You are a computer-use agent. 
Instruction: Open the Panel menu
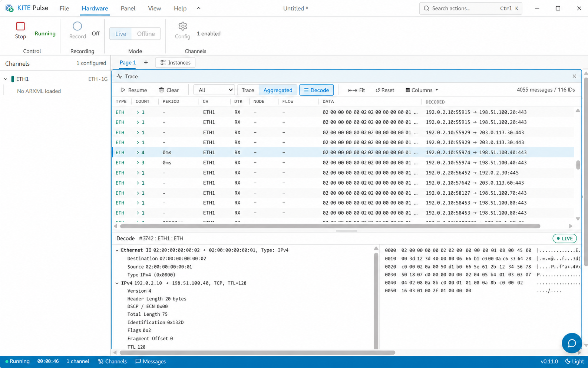(128, 8)
